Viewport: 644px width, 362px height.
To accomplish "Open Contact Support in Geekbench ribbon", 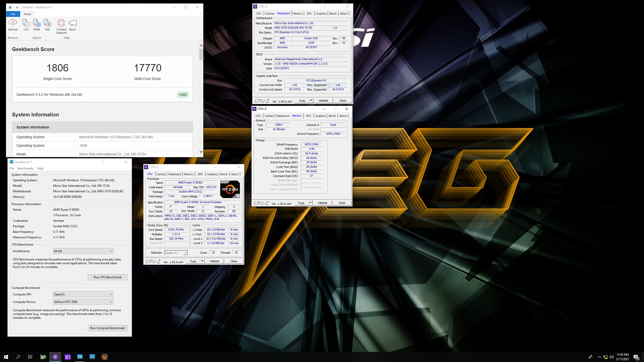I will coord(61,27).
